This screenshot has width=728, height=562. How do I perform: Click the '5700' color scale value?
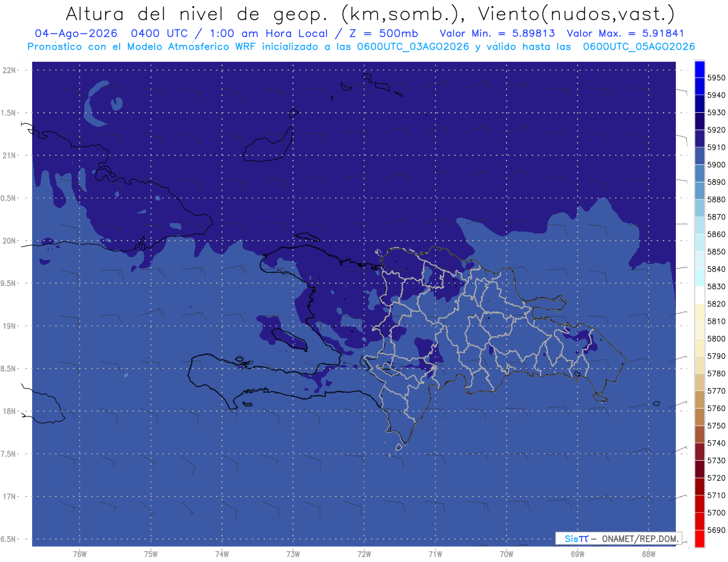coord(716,513)
